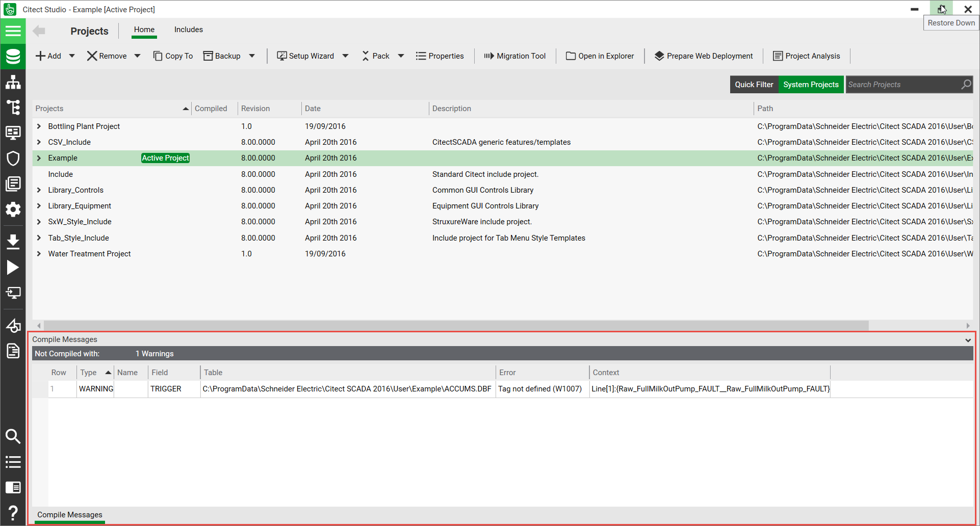Viewport: 980px width, 526px height.
Task: Select the Compile Messages bottom tab
Action: (70, 515)
